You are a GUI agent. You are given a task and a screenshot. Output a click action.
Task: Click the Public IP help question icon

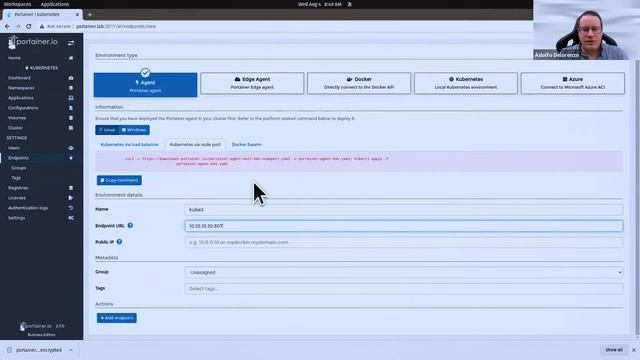[119, 242]
